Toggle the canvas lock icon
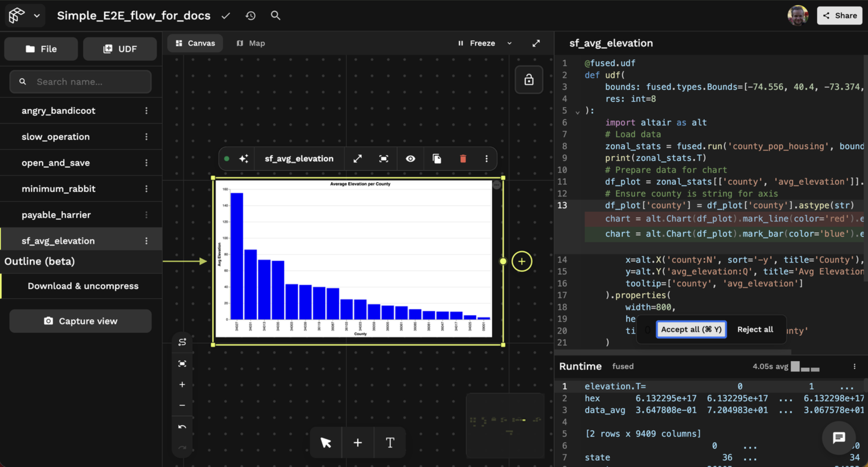The width and height of the screenshot is (868, 467). [529, 80]
